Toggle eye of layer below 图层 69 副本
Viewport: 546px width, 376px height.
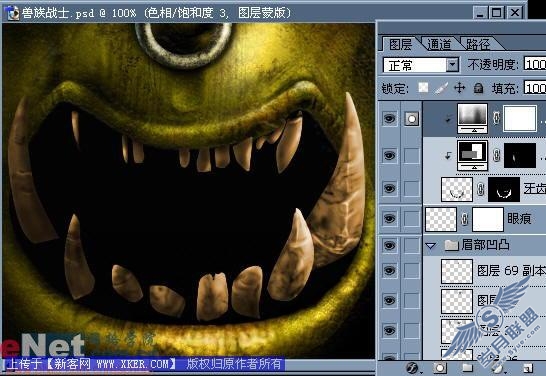(389, 300)
